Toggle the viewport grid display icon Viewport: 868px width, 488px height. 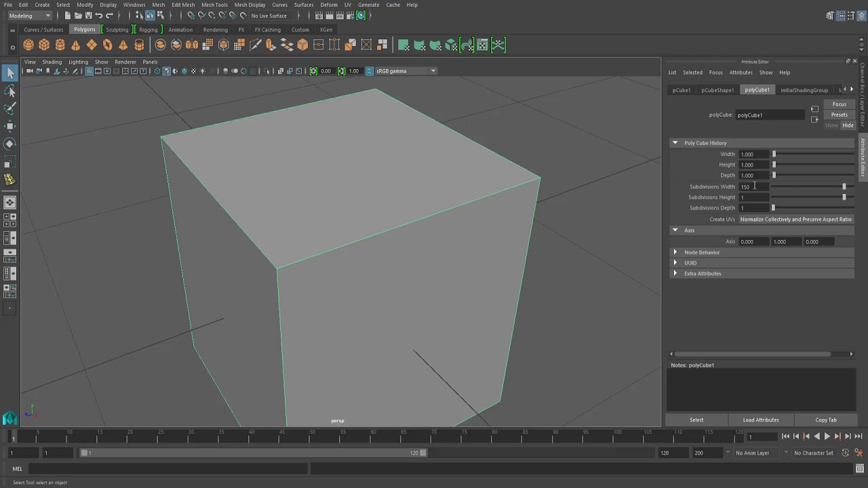pos(89,71)
